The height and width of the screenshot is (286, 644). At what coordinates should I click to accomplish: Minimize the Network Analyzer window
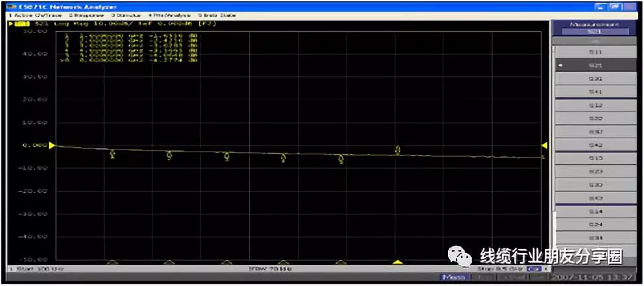pos(602,7)
